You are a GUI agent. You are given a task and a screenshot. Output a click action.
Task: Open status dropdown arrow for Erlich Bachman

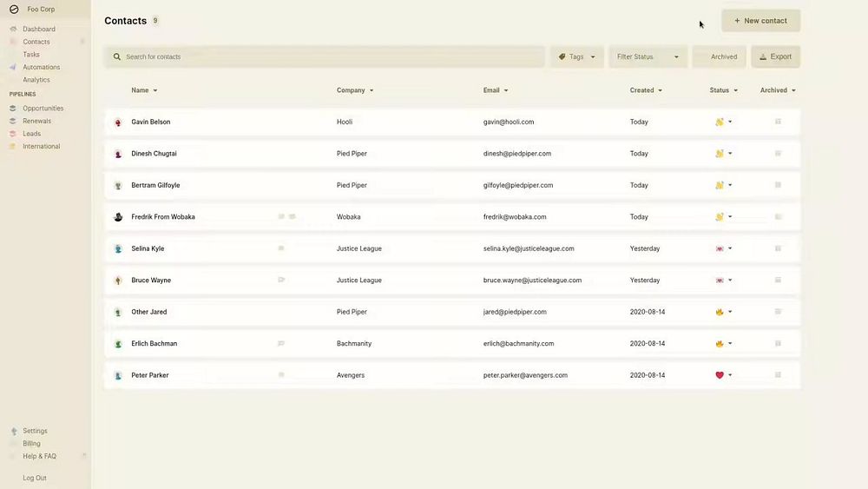pyautogui.click(x=730, y=343)
